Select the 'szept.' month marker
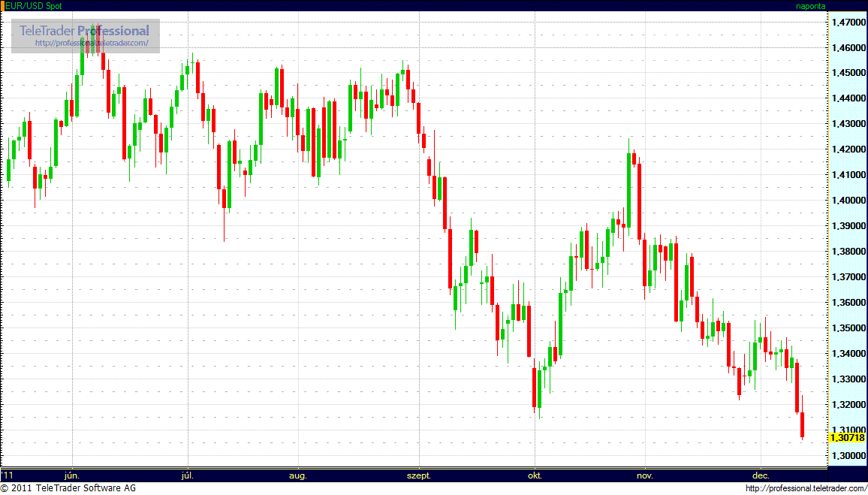This screenshot has width=868, height=495. pos(419,475)
